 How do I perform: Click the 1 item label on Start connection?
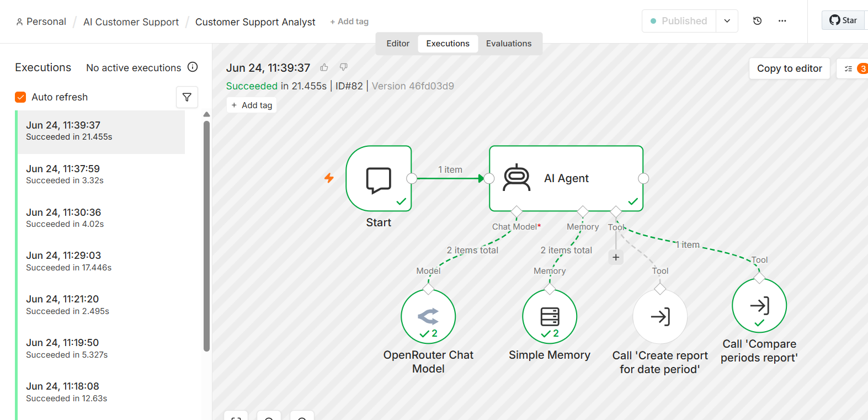coord(450,170)
